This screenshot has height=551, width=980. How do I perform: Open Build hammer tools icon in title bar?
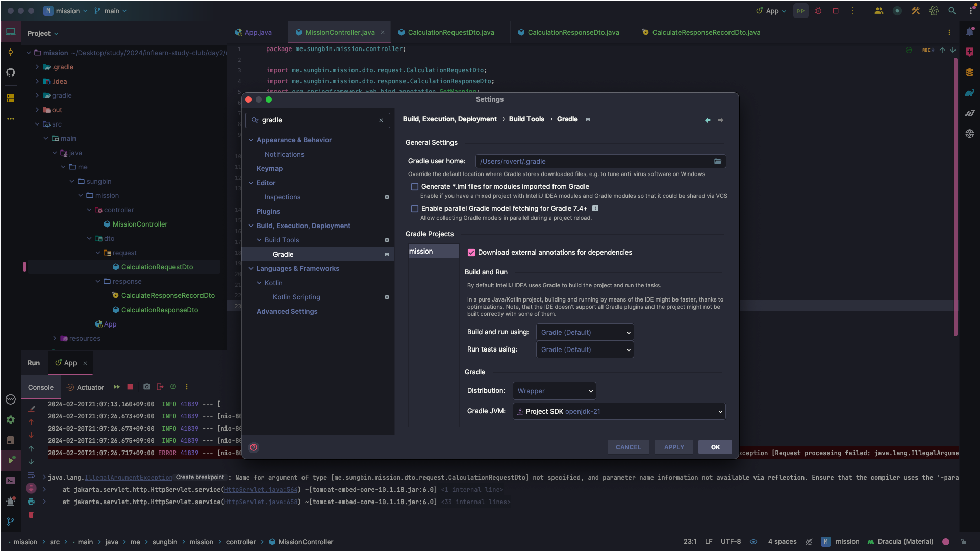916,11
